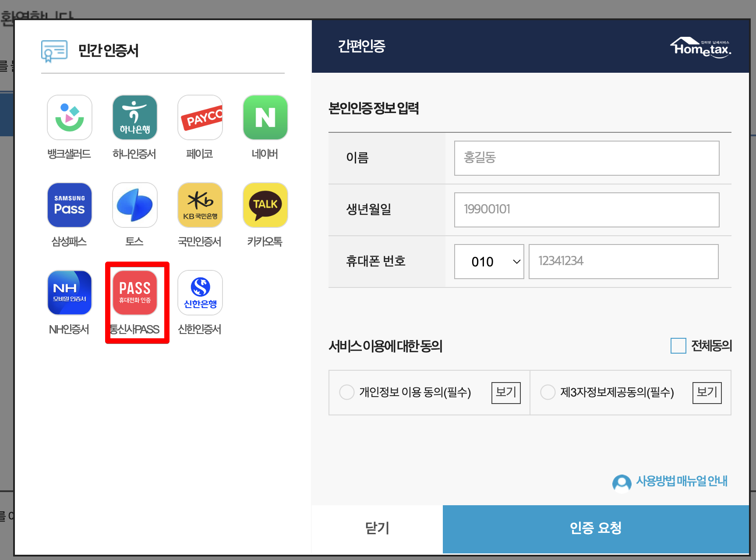The width and height of the screenshot is (756, 560).
Task: Select the 신한은행 신한인증서 icon
Action: pos(200,293)
